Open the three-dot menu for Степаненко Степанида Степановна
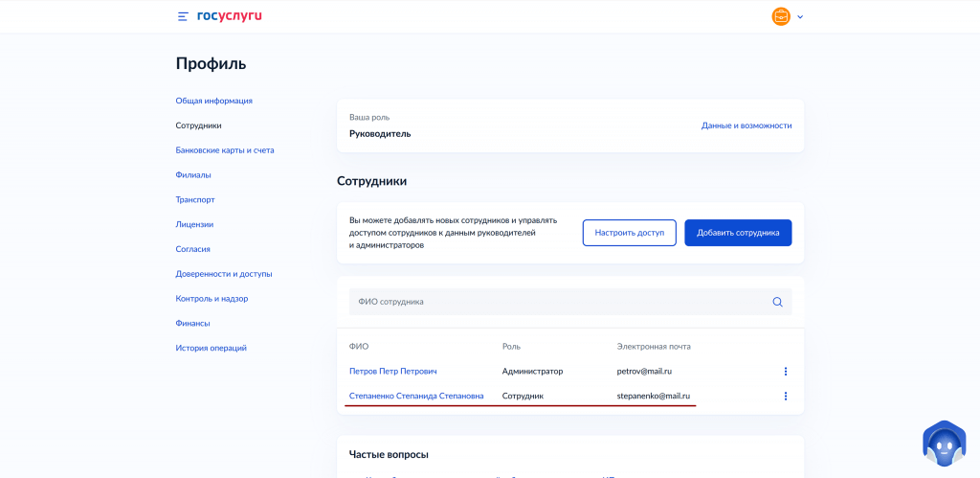 pyautogui.click(x=786, y=396)
